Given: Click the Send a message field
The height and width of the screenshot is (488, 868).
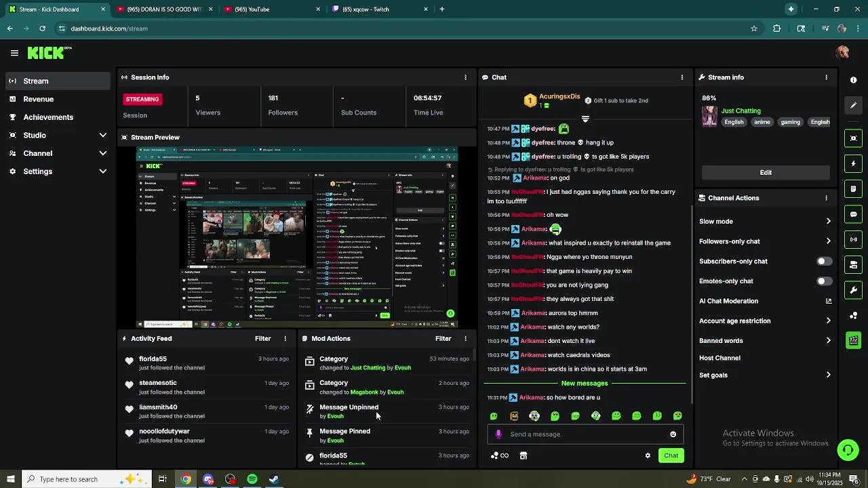Looking at the screenshot, I should (585, 434).
